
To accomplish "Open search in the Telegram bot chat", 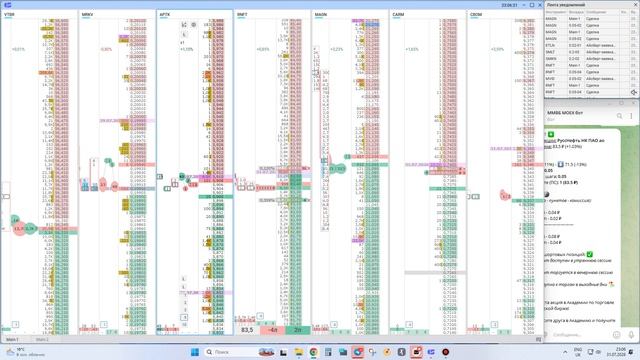I will pos(619,116).
